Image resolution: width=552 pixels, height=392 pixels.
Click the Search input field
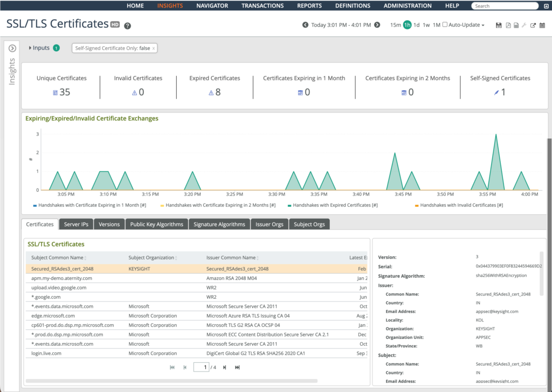(x=504, y=6)
